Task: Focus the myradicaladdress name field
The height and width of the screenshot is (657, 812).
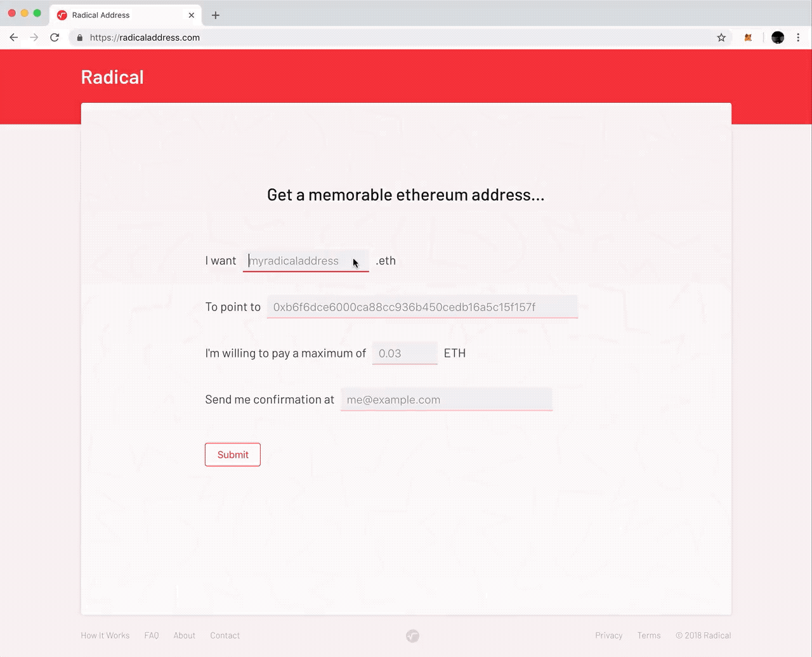Action: coord(306,260)
